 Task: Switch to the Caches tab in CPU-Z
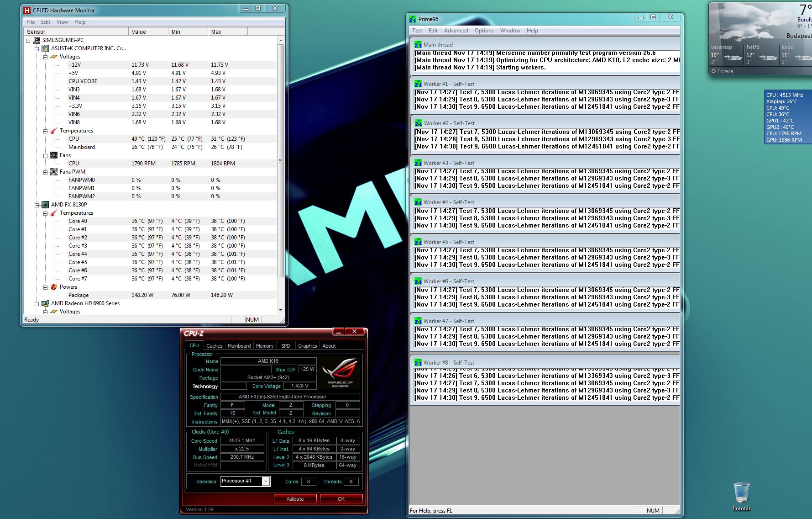pyautogui.click(x=214, y=346)
